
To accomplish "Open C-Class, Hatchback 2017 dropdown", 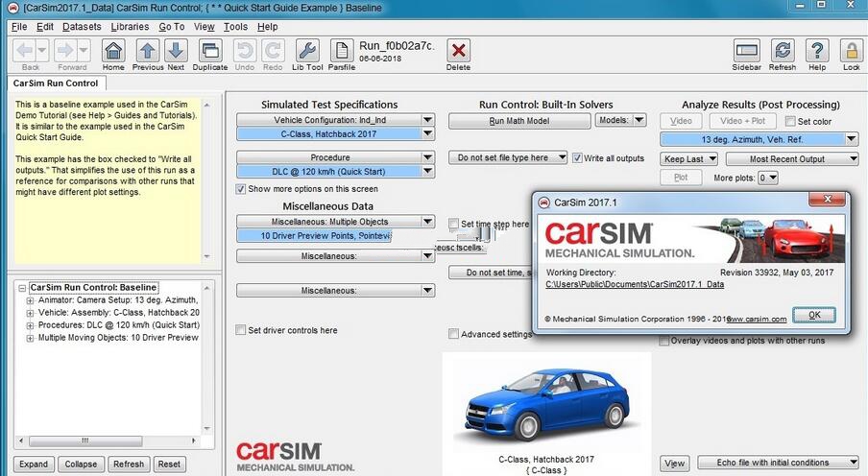I will pos(428,133).
